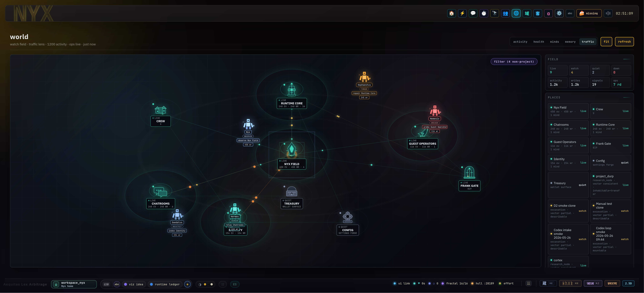Click the two-people crew toolbar icon
This screenshot has width=644, height=293.
pyautogui.click(x=505, y=13)
